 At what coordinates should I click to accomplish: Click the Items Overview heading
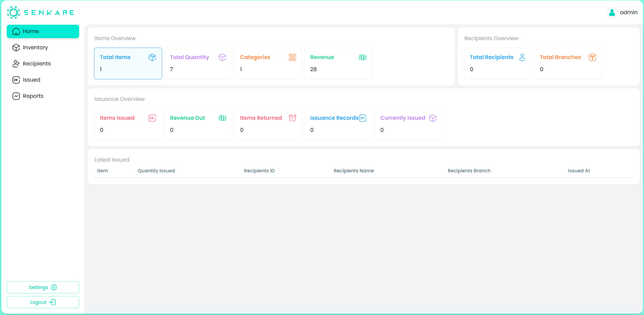pos(115,39)
